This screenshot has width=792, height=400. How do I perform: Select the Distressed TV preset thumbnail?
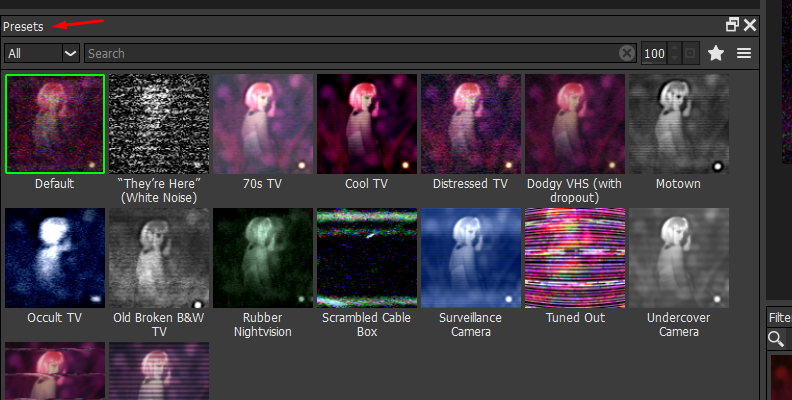click(x=471, y=124)
